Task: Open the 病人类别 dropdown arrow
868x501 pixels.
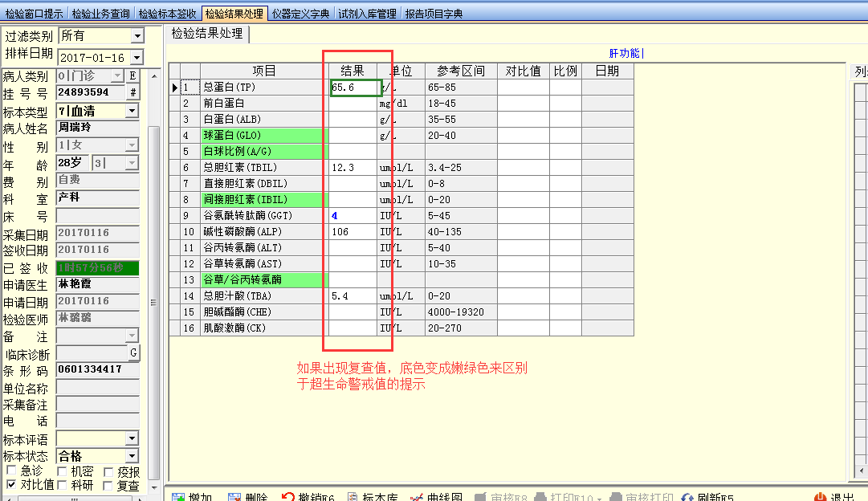Action: 117,75
